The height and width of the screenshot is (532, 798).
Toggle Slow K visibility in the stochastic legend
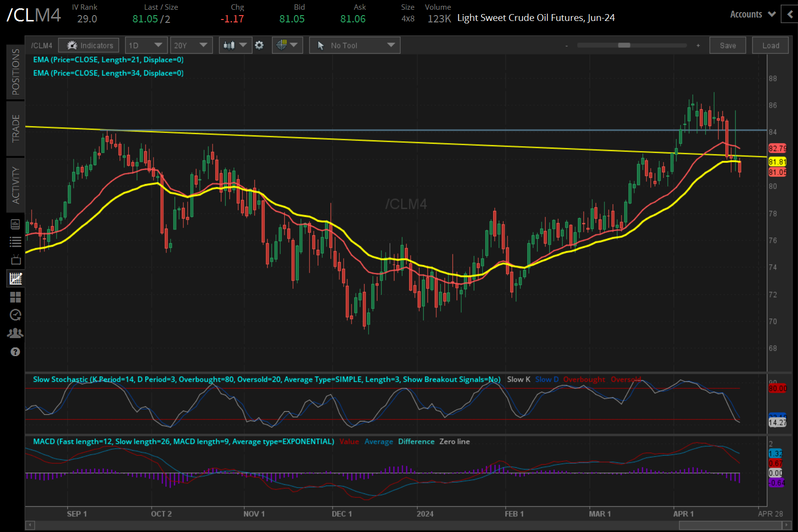[x=518, y=379]
